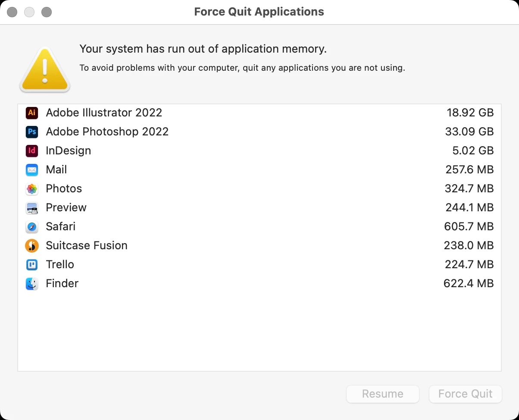This screenshot has height=420, width=519.
Task: Click the 257.6 MB memory value
Action: pos(469,169)
